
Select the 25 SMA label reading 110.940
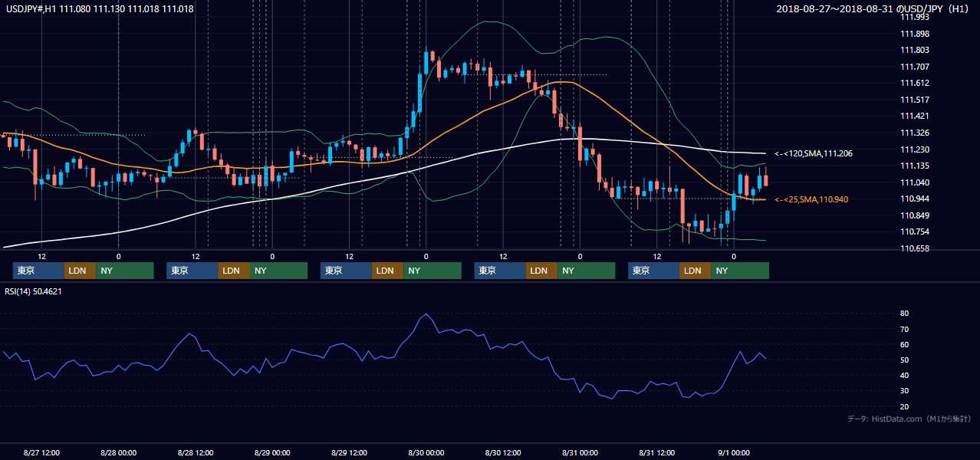point(813,199)
